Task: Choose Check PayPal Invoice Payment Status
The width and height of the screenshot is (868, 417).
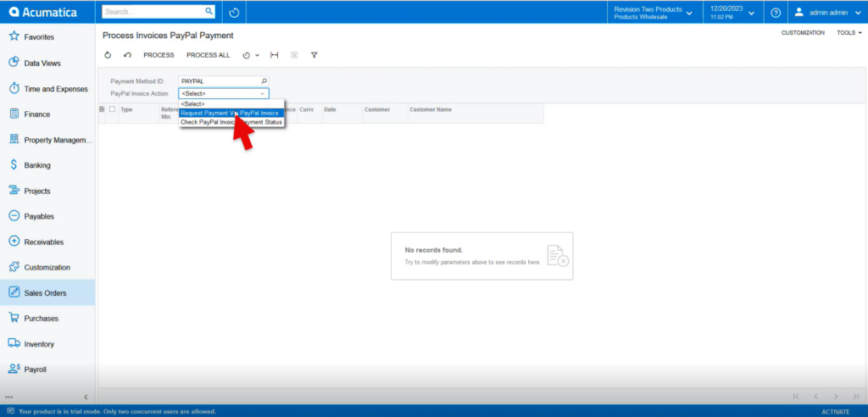Action: [x=231, y=122]
